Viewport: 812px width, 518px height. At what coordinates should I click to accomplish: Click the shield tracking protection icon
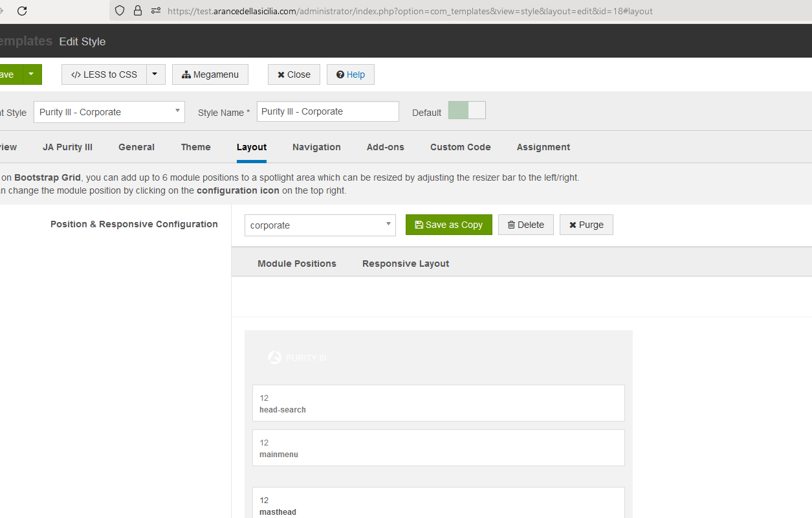coord(119,10)
